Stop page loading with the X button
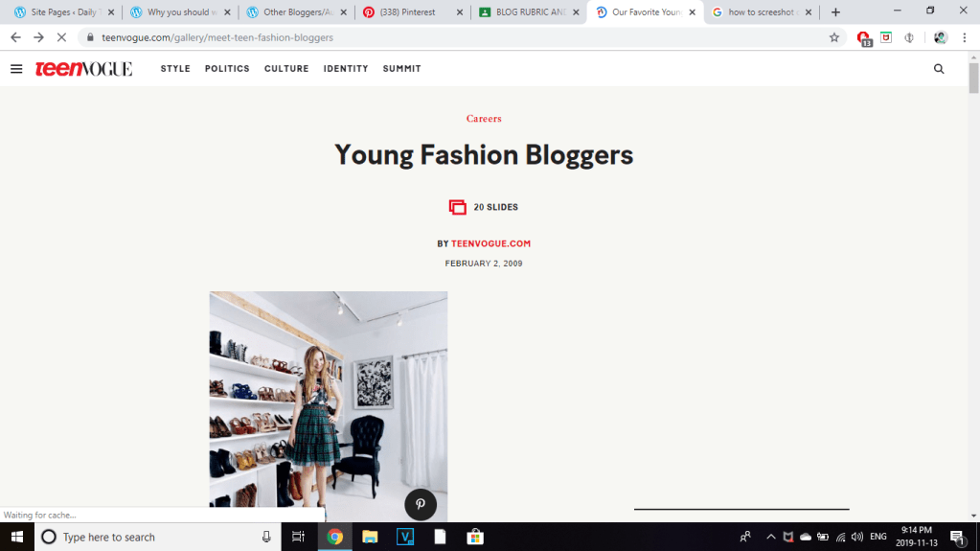 61,37
